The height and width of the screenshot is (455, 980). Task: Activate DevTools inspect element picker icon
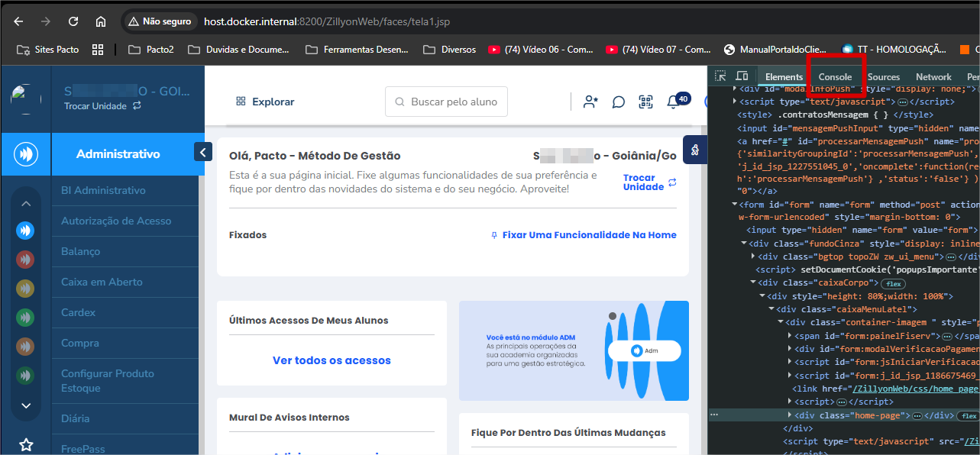tap(720, 76)
